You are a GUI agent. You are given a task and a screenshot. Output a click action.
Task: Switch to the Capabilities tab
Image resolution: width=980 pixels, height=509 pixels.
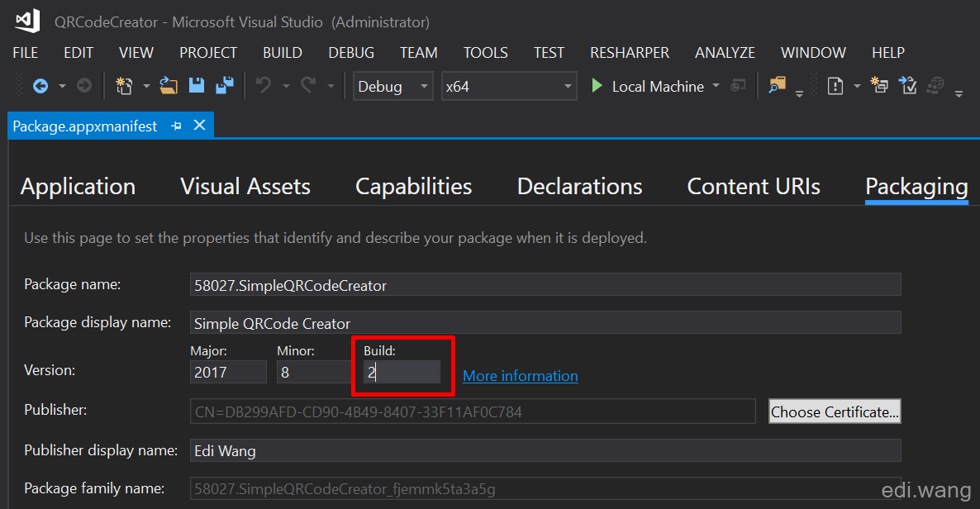pyautogui.click(x=414, y=187)
